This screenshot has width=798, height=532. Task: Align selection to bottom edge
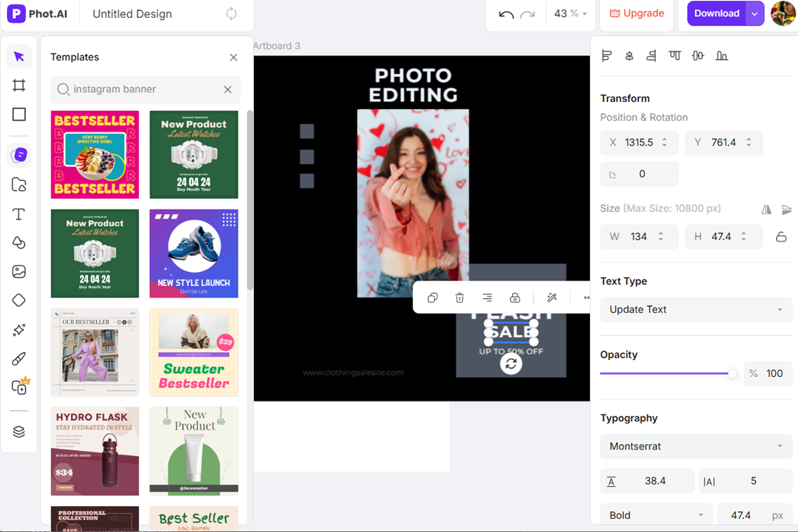tap(722, 55)
